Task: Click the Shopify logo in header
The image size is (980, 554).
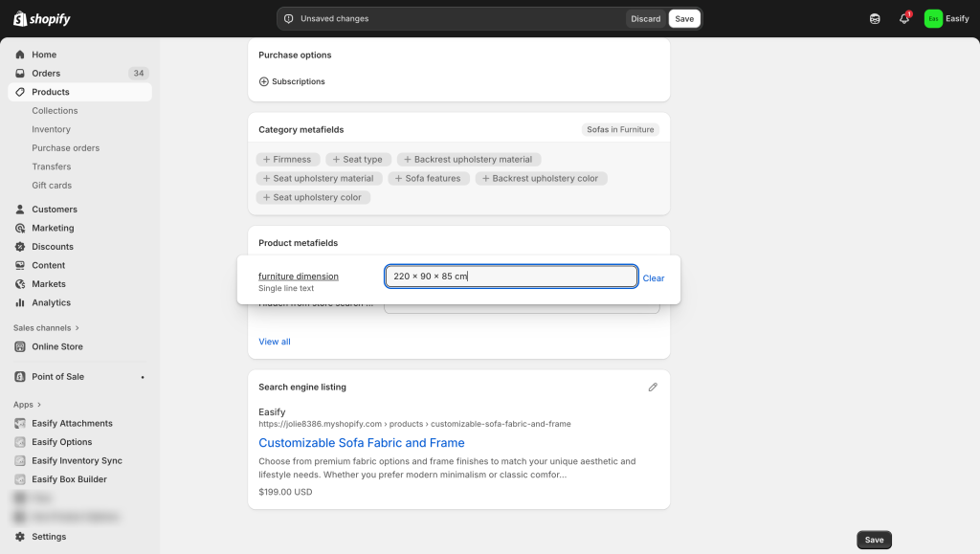Action: [41, 19]
